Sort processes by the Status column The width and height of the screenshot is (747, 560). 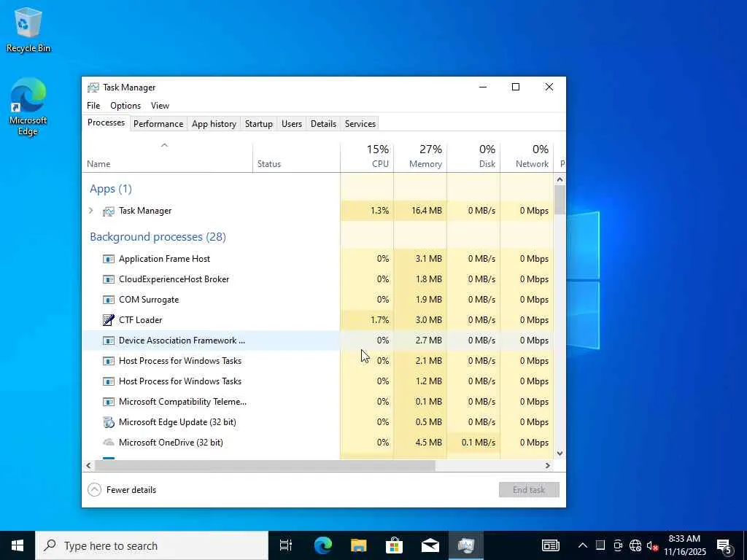296,157
